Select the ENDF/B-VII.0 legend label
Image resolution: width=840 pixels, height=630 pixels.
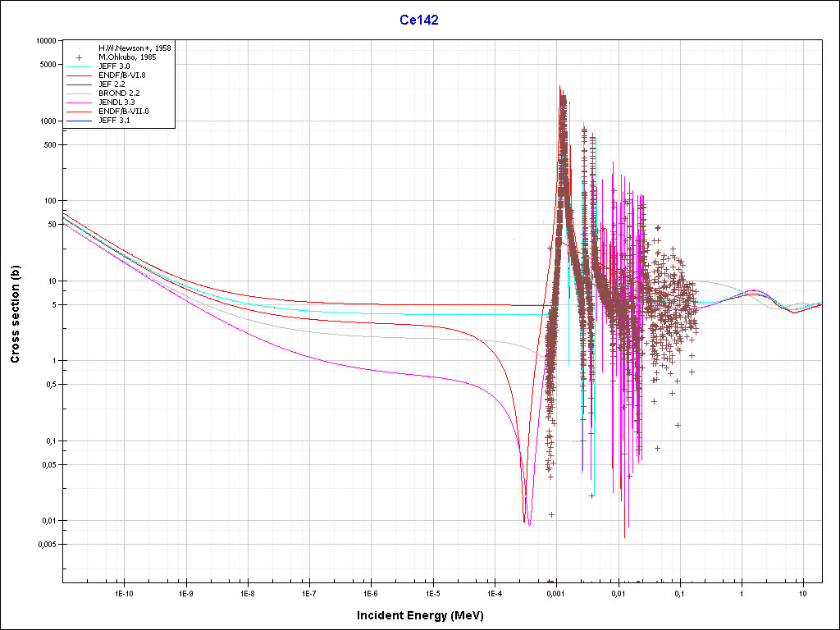tap(123, 112)
